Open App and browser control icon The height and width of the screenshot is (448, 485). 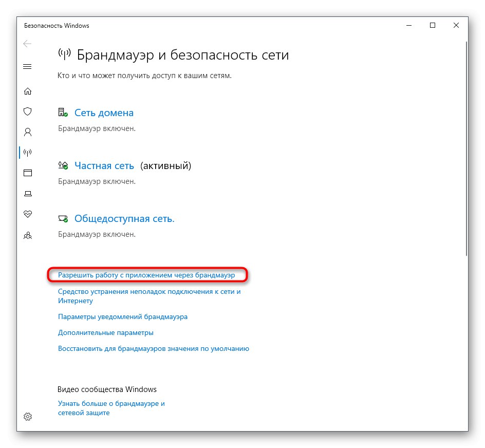[x=27, y=173]
